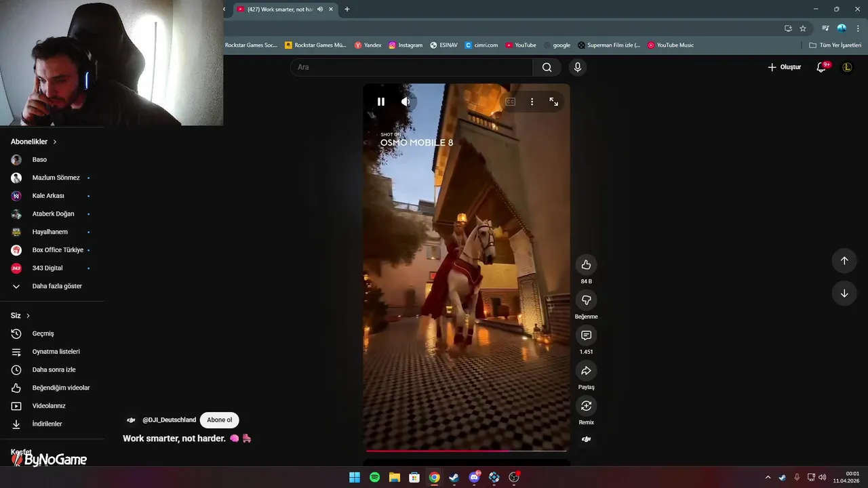The width and height of the screenshot is (868, 488).
Task: Open the YouTube account avatar menu
Action: 847,67
